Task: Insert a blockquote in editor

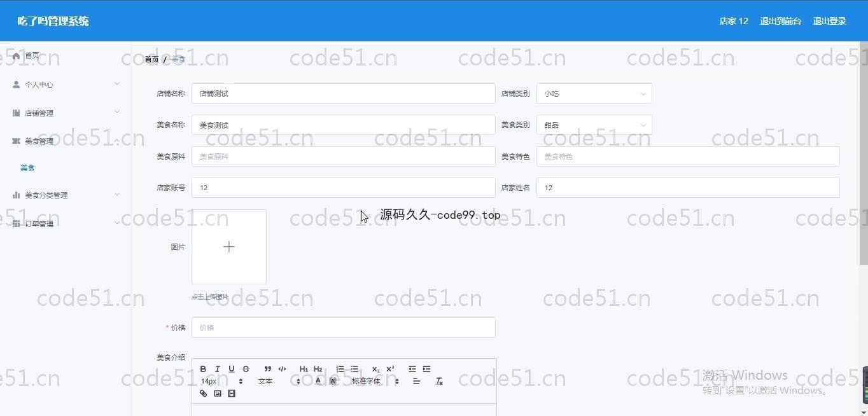Action: click(268, 369)
